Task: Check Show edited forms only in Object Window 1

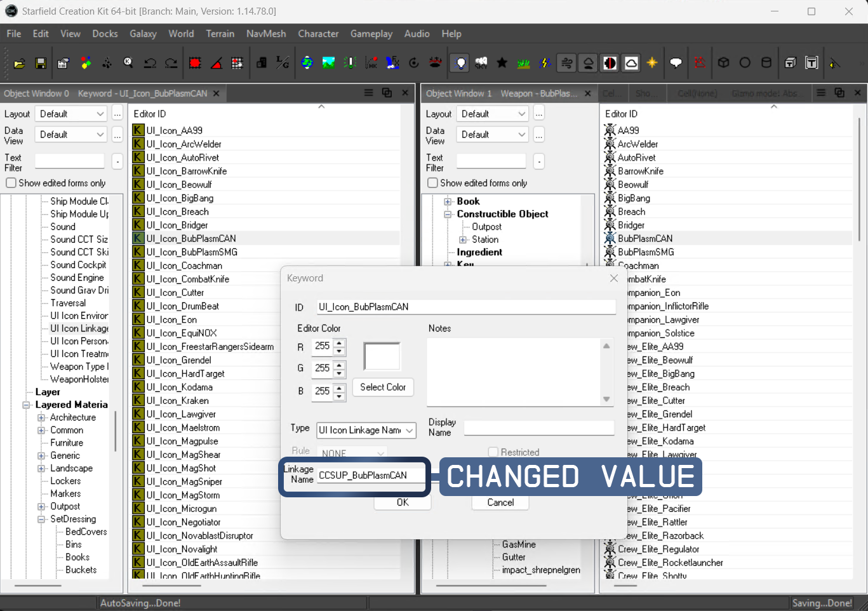Action: click(x=432, y=182)
